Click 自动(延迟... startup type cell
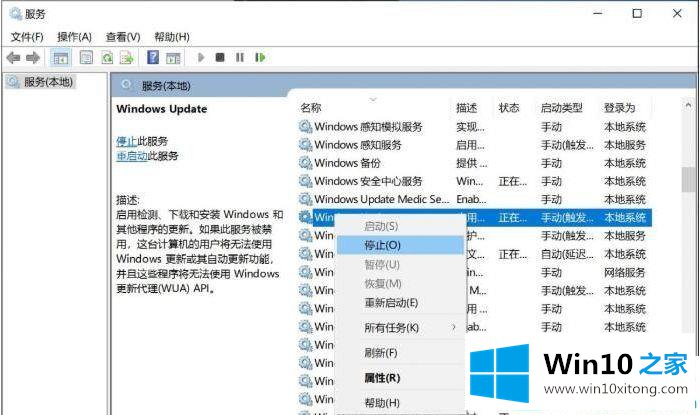Viewport: 700px width, 415px height. pyautogui.click(x=567, y=254)
